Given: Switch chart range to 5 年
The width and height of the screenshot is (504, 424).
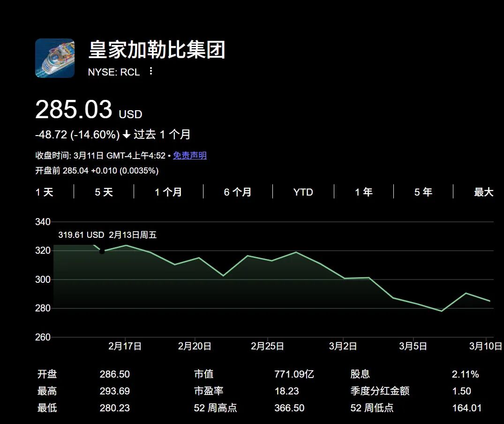Looking at the screenshot, I should click(423, 192).
